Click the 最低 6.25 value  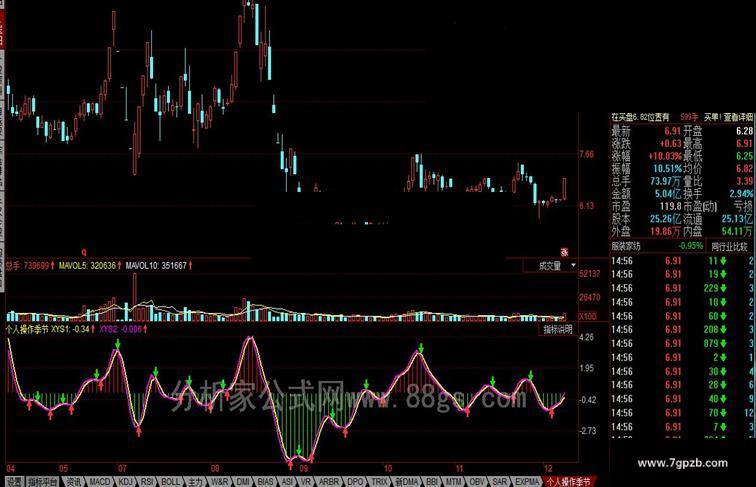[718, 156]
